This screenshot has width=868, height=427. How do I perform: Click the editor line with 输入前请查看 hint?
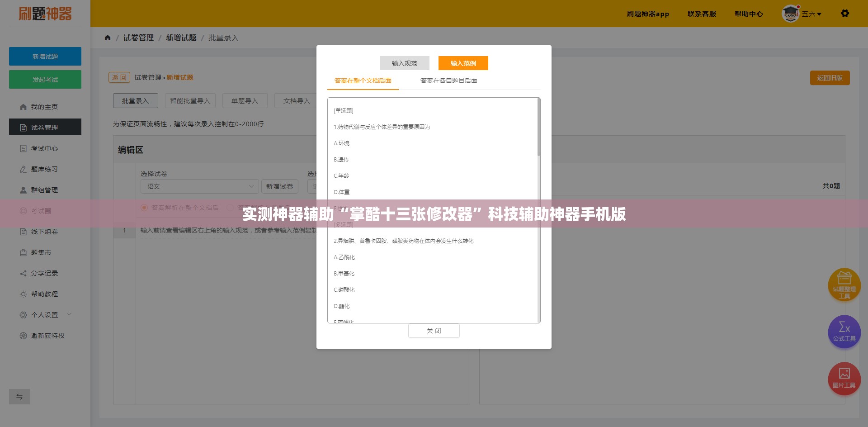[228, 230]
